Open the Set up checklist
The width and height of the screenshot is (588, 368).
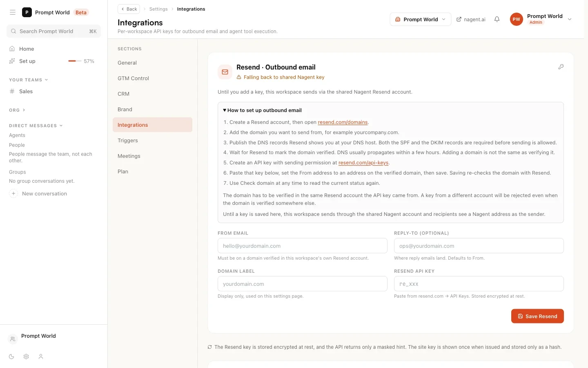point(27,61)
